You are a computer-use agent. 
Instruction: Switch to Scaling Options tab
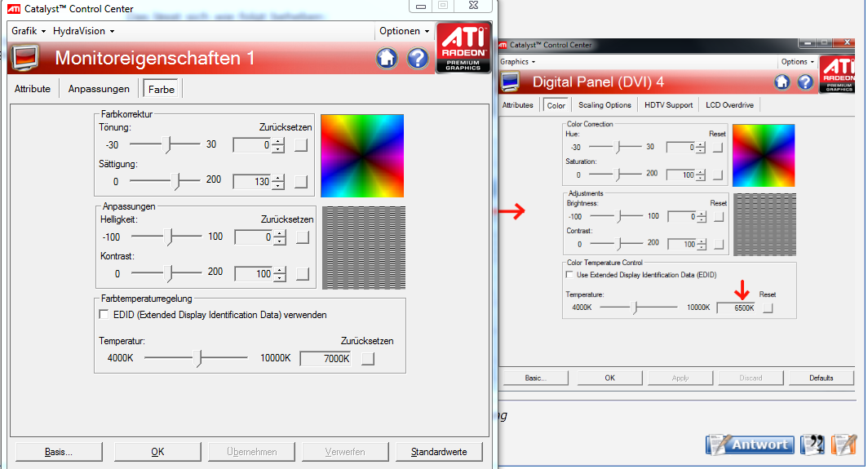pyautogui.click(x=604, y=104)
